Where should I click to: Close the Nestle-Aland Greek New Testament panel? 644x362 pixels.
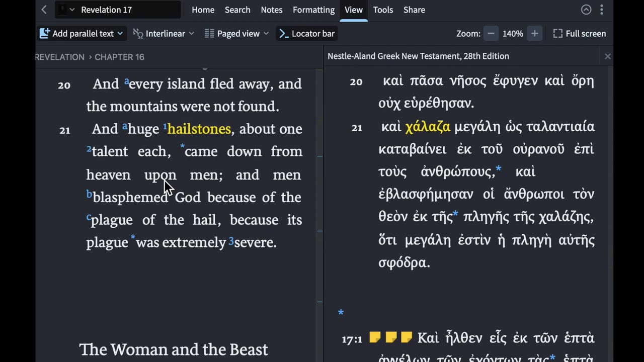click(x=607, y=56)
